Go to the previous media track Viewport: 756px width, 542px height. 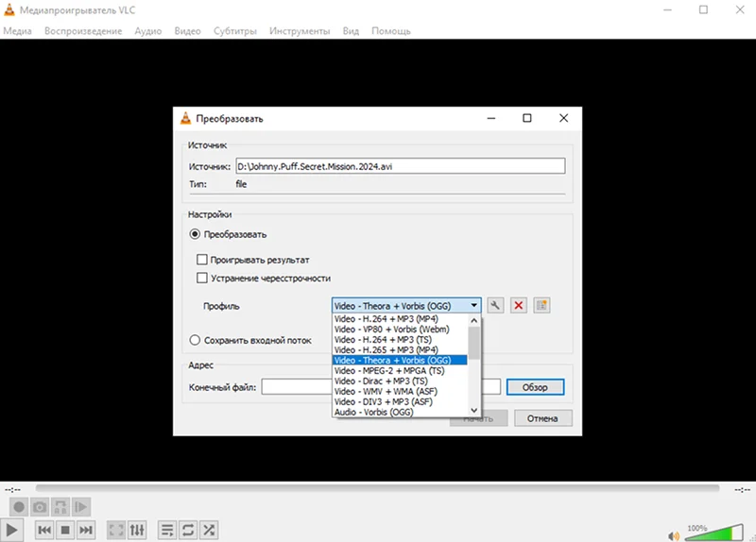[44, 531]
